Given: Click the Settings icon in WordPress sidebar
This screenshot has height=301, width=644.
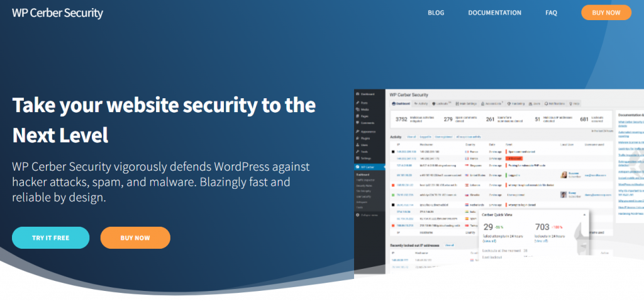Looking at the screenshot, I should point(358,157).
